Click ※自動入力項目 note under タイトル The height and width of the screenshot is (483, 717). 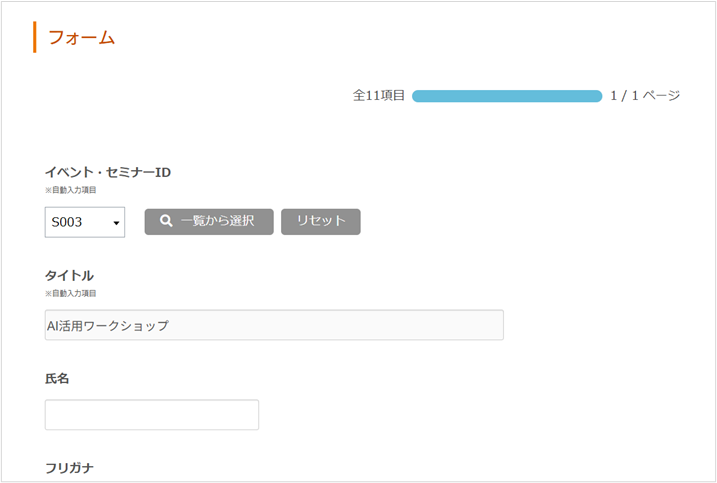tap(71, 293)
